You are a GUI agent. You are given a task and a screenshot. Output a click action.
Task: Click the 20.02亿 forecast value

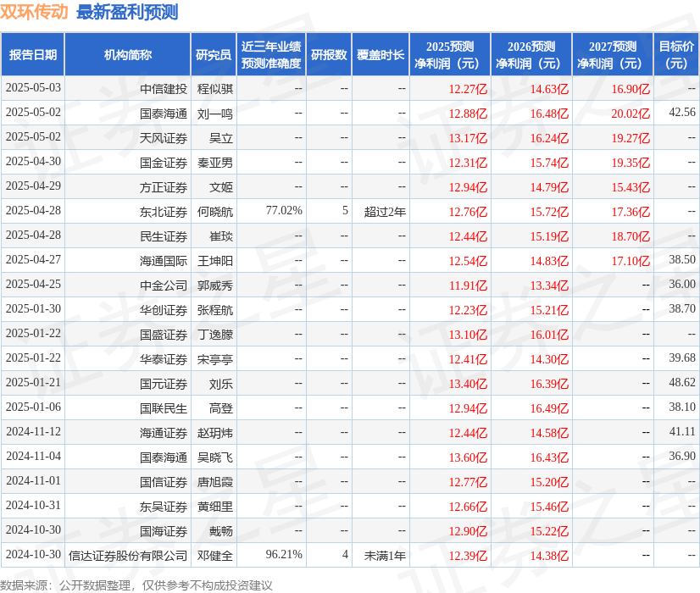(631, 114)
